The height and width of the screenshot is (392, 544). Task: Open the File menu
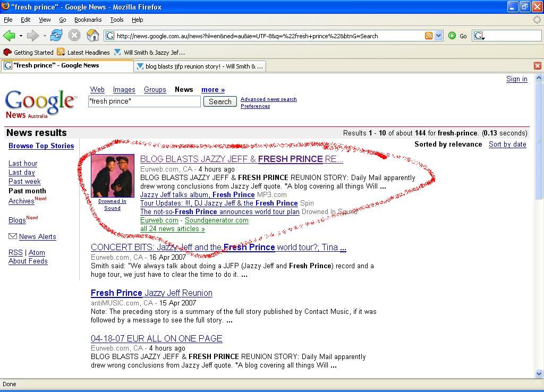tap(8, 20)
